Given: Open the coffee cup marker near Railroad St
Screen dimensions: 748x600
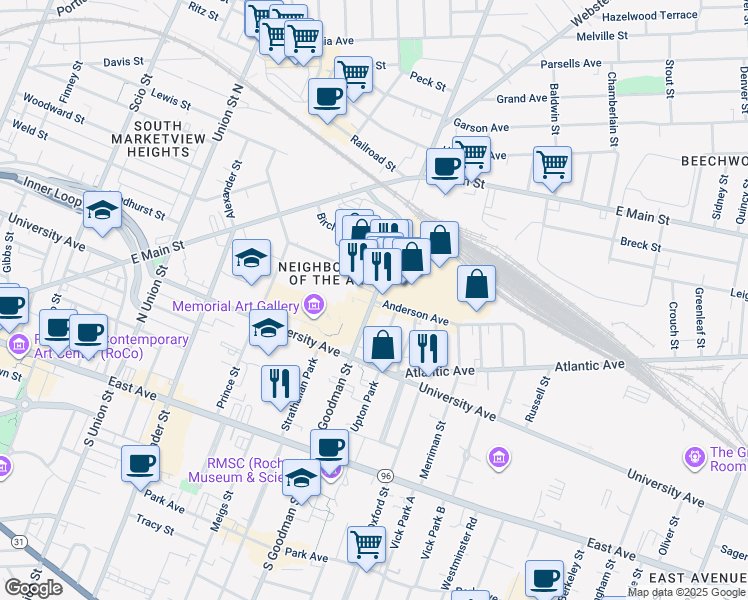Looking at the screenshot, I should point(327,98).
